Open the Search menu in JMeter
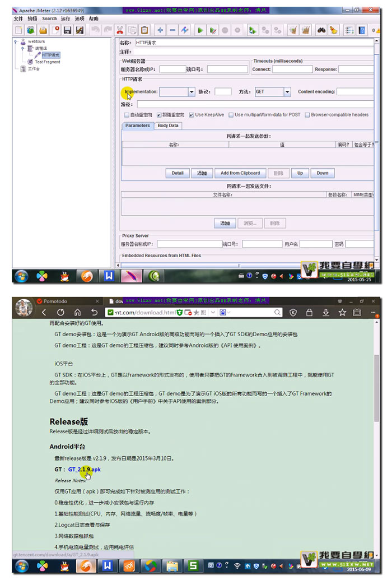 pyautogui.click(x=49, y=18)
